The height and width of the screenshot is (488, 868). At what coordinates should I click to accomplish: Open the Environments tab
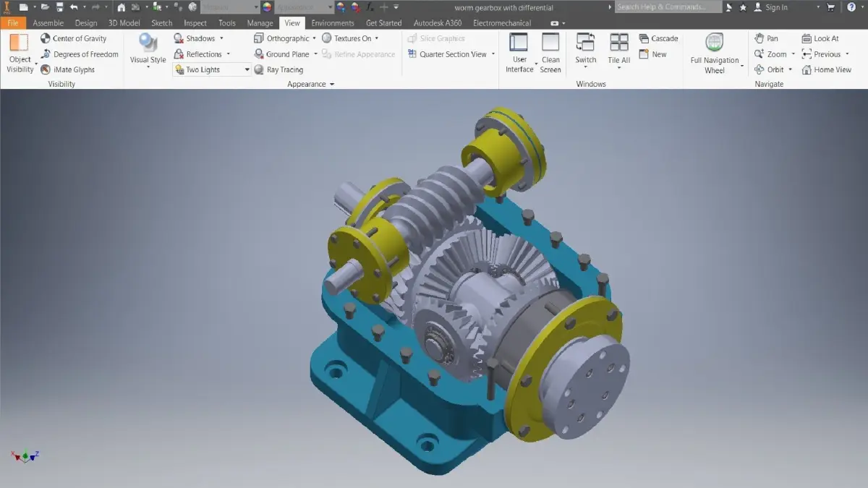click(x=333, y=23)
